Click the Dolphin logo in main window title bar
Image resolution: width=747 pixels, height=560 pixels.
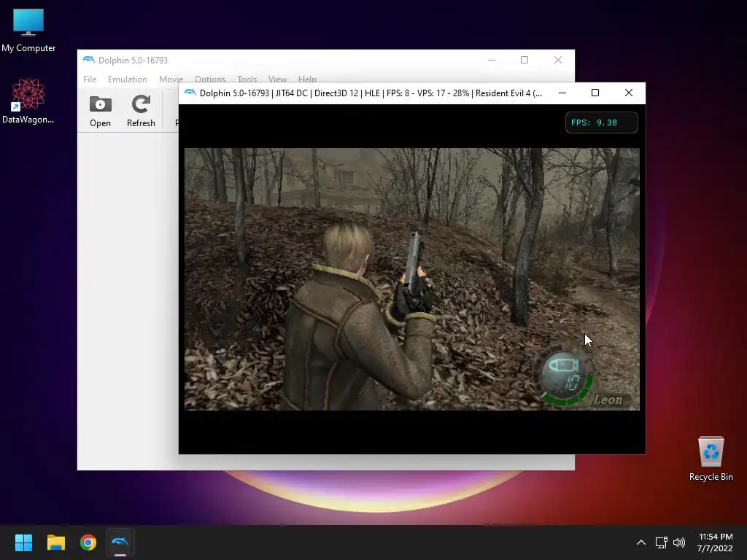tap(88, 60)
